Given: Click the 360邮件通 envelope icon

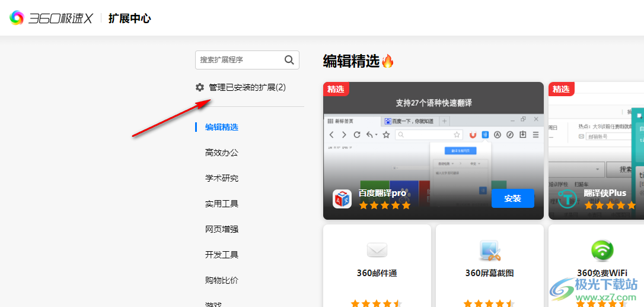Looking at the screenshot, I should click(377, 249).
